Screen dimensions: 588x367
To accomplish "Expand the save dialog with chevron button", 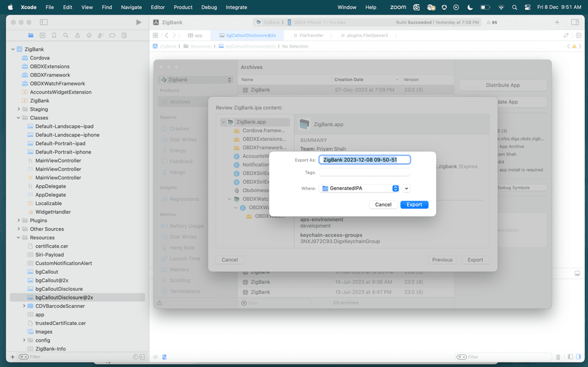I will pyautogui.click(x=406, y=189).
